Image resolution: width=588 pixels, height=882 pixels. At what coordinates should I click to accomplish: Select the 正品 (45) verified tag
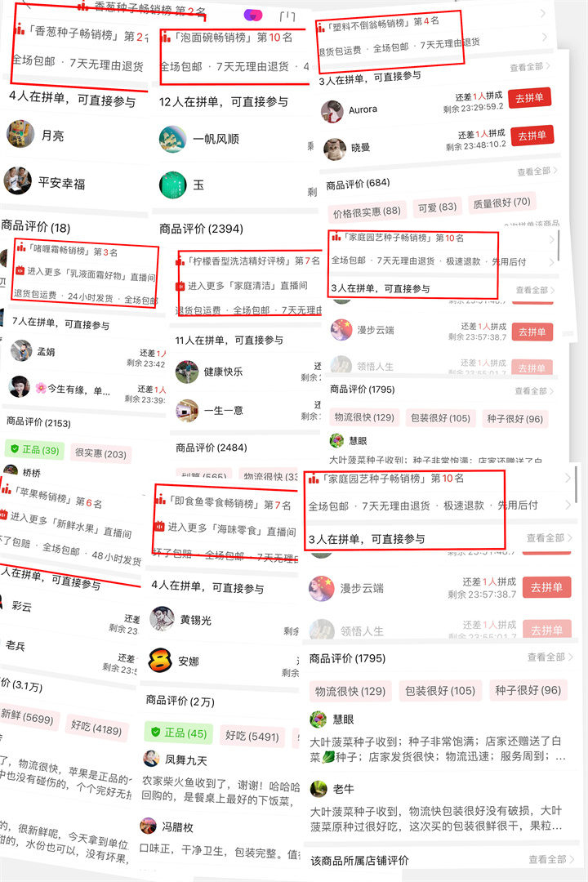[179, 733]
